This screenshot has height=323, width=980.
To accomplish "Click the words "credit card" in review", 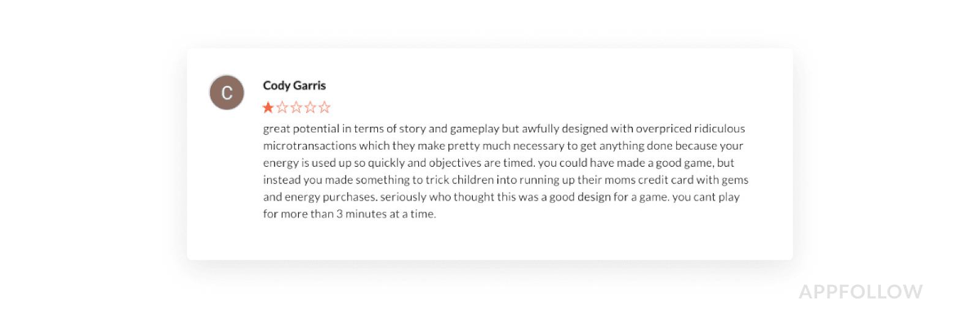I will click(666, 180).
